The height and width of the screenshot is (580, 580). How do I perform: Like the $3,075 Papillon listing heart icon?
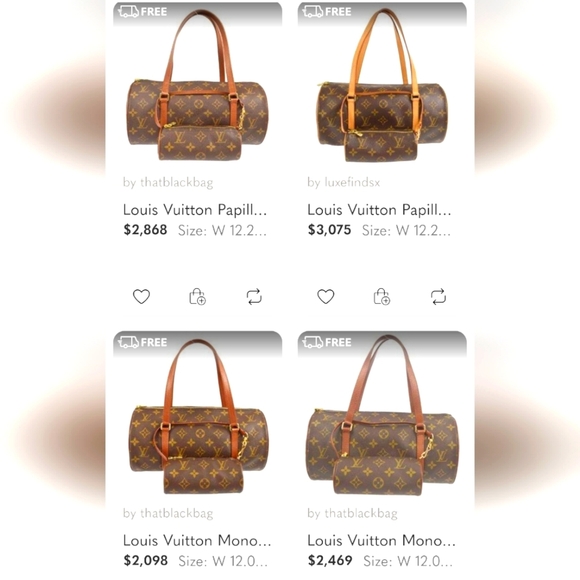pyautogui.click(x=326, y=296)
